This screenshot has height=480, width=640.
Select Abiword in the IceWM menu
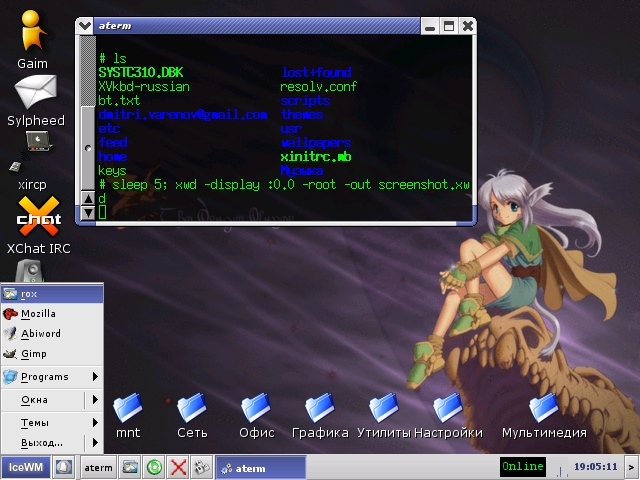(52, 334)
